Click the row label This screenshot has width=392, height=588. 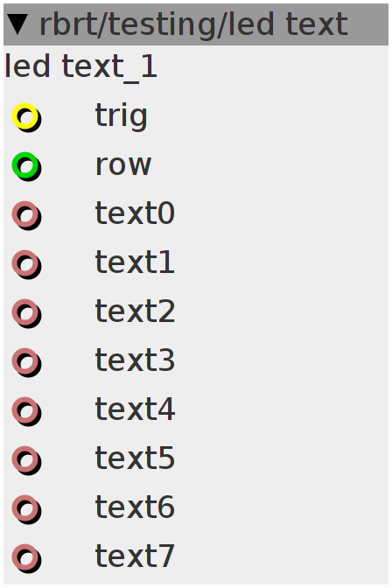click(x=123, y=165)
